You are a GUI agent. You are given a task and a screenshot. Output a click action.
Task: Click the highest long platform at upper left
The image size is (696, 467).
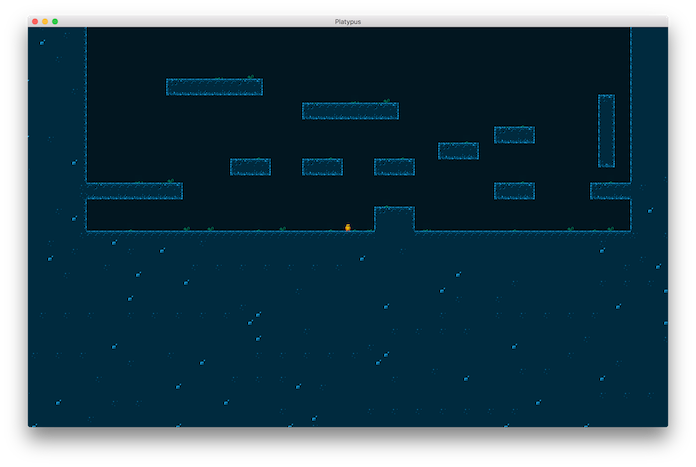coord(214,87)
